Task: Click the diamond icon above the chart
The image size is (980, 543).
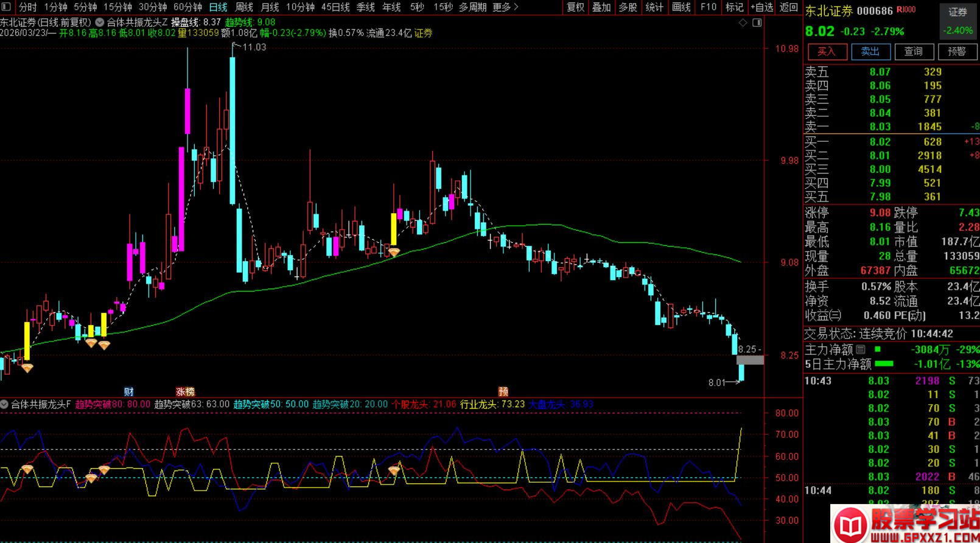Action: pos(743,23)
